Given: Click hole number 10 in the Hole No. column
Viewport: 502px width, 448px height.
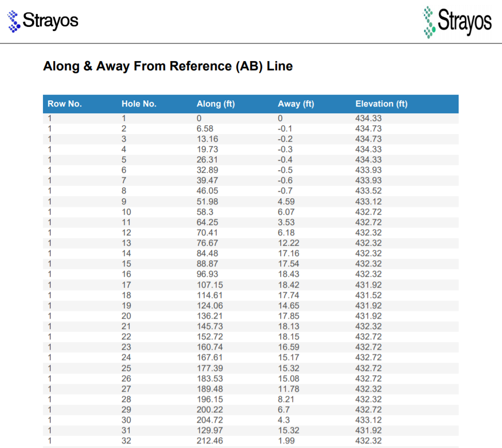Looking at the screenshot, I should click(x=127, y=212).
